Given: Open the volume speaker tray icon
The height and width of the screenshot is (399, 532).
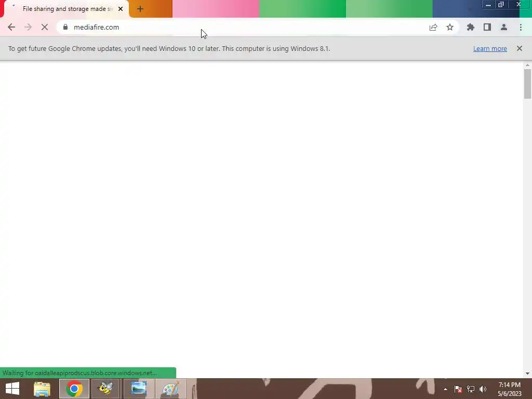Looking at the screenshot, I should [x=483, y=389].
